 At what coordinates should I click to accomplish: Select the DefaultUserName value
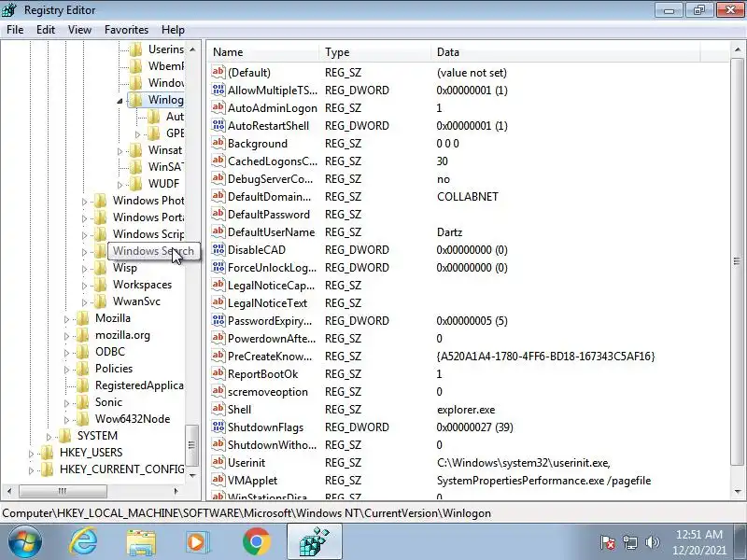pos(271,231)
